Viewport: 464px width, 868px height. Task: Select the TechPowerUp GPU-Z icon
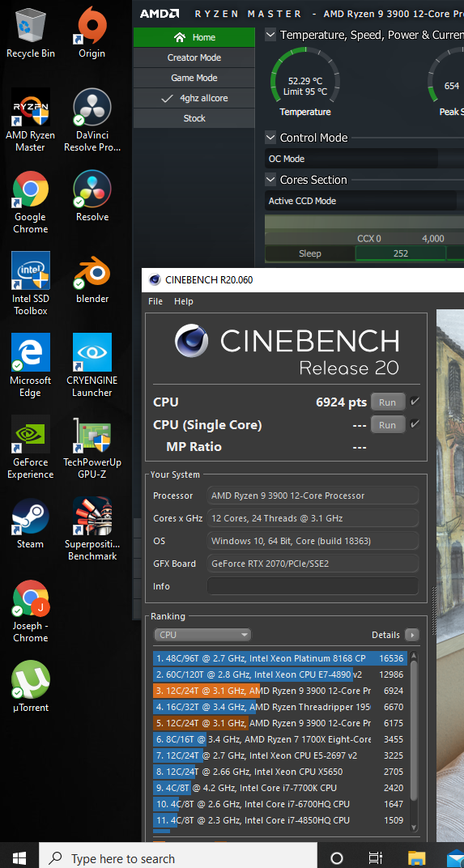click(x=92, y=447)
